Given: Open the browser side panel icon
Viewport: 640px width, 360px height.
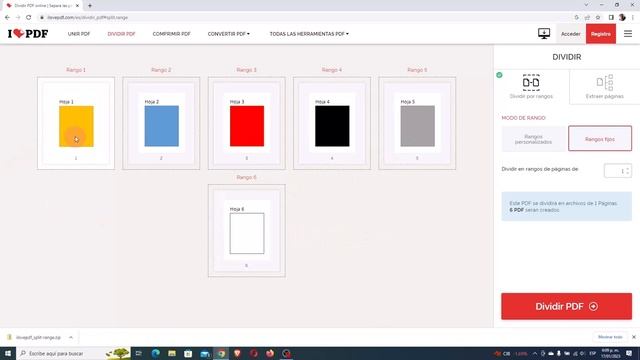Looking at the screenshot, I should (x=611, y=18).
